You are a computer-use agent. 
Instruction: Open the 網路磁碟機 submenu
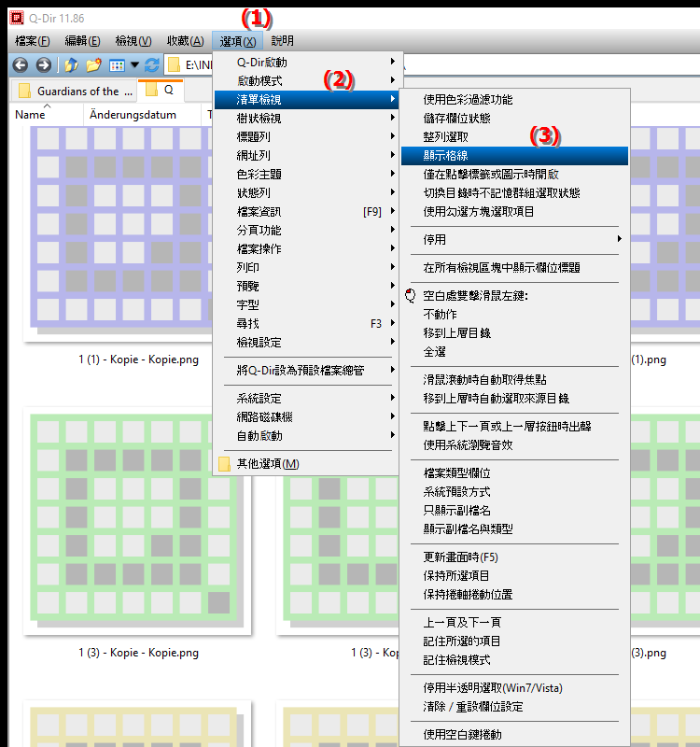(306, 416)
